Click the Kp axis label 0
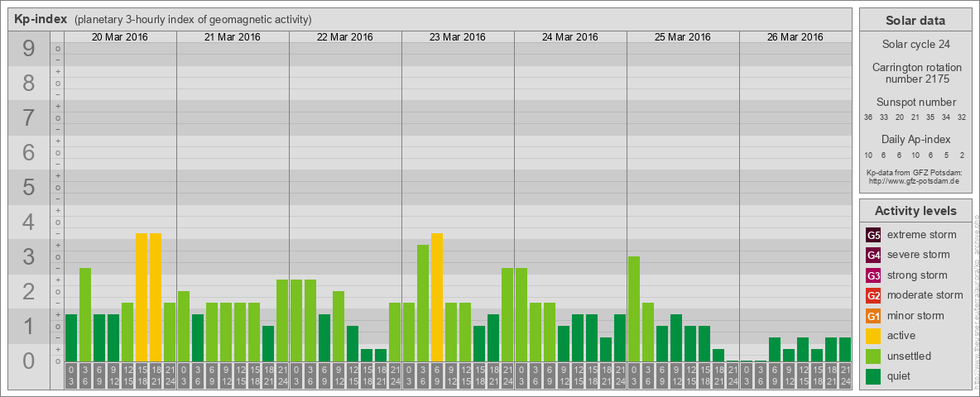Screen dimensions: 980x397 point(28,361)
